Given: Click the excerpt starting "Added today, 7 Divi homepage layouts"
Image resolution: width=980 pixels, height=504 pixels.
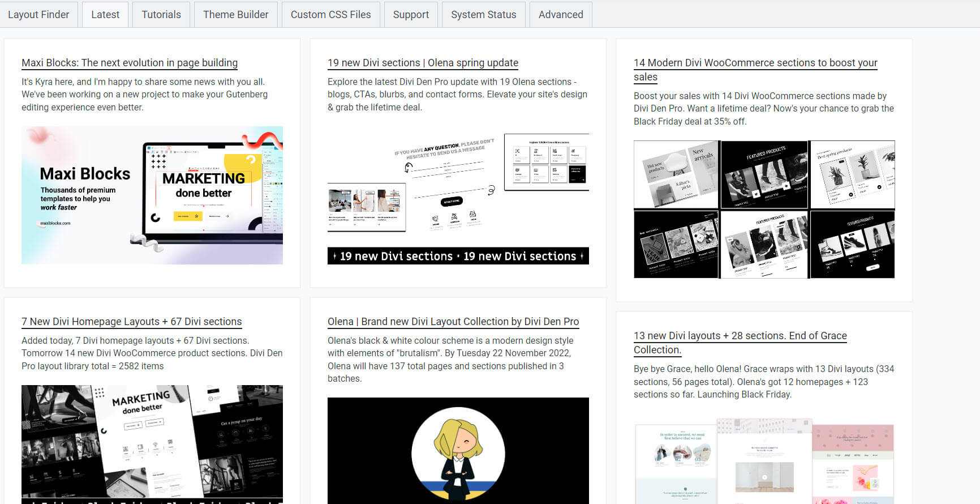Looking at the screenshot, I should point(152,353).
